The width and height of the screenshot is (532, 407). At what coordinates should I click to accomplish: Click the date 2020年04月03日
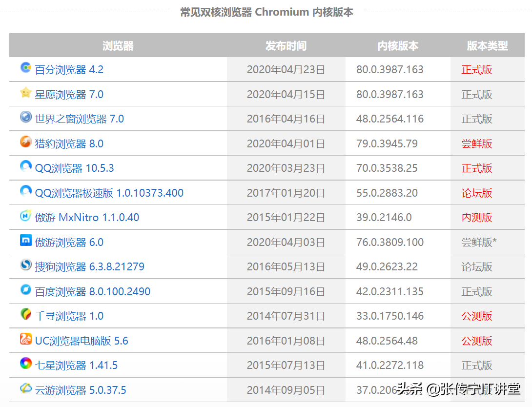(286, 242)
